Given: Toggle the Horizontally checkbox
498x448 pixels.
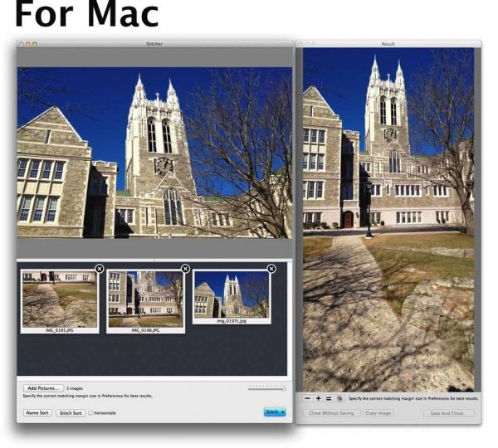Looking at the screenshot, I should point(90,413).
